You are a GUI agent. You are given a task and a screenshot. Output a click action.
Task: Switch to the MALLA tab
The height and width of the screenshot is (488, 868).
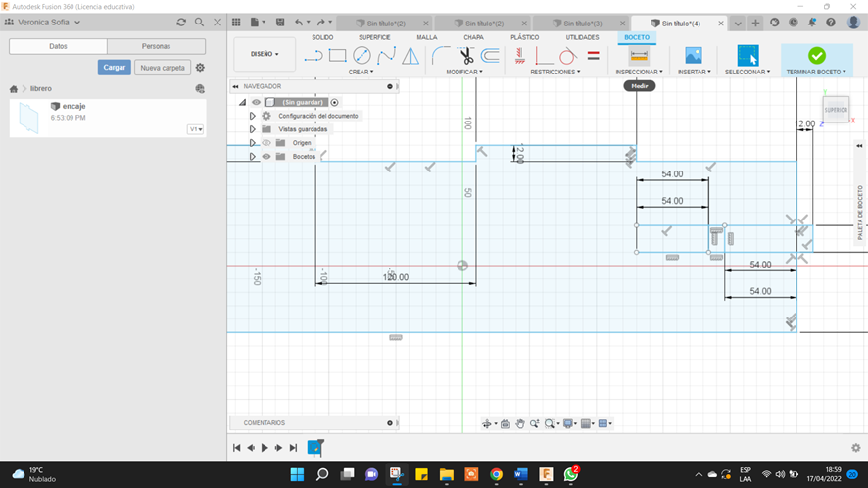click(x=427, y=37)
